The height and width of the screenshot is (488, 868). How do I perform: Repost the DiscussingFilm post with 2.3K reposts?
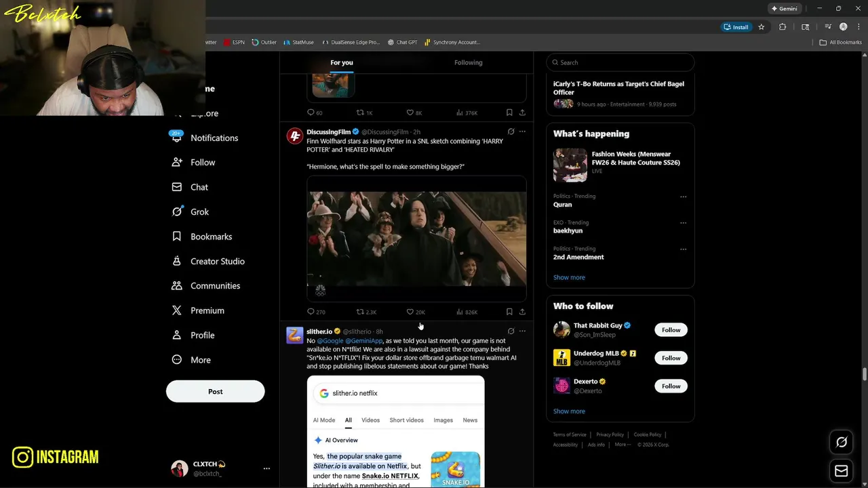point(360,312)
